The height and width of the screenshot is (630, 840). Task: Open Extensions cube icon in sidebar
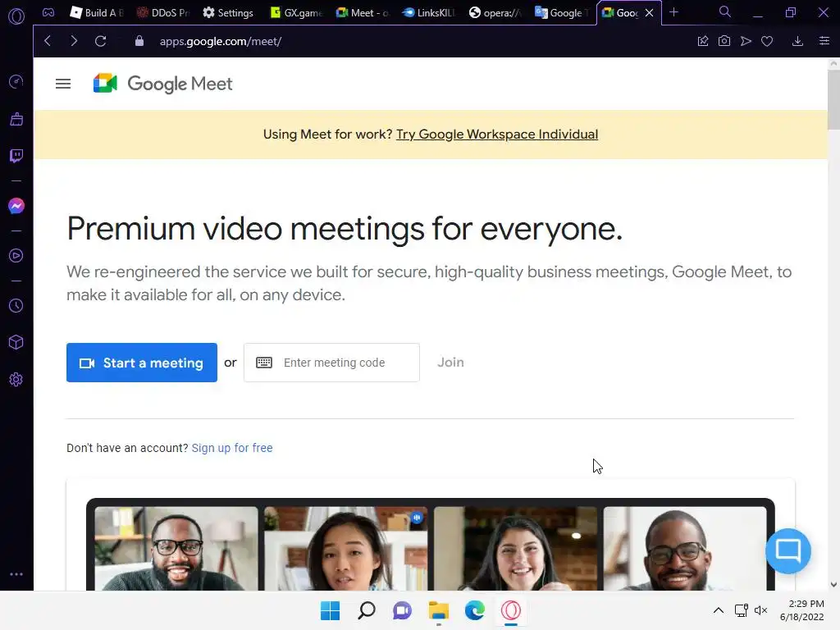(16, 342)
